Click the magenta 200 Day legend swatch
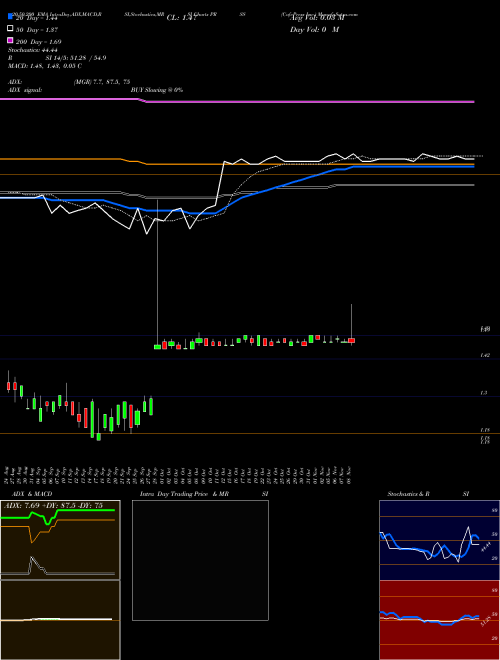 [11, 40]
